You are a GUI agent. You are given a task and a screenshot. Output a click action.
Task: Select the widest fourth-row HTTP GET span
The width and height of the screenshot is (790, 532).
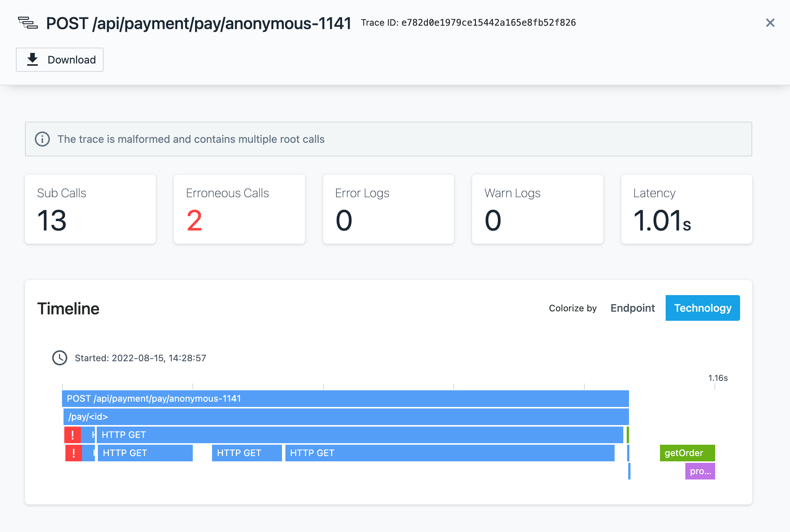tap(450, 453)
